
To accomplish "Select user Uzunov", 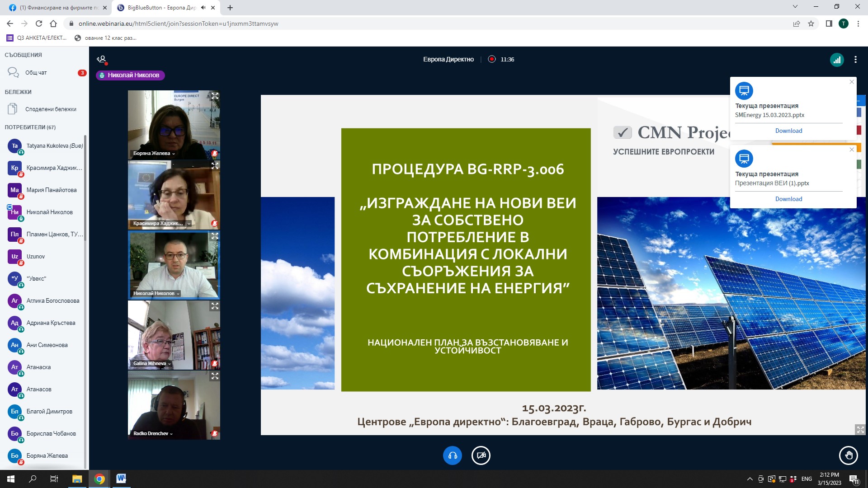I will [x=44, y=257].
